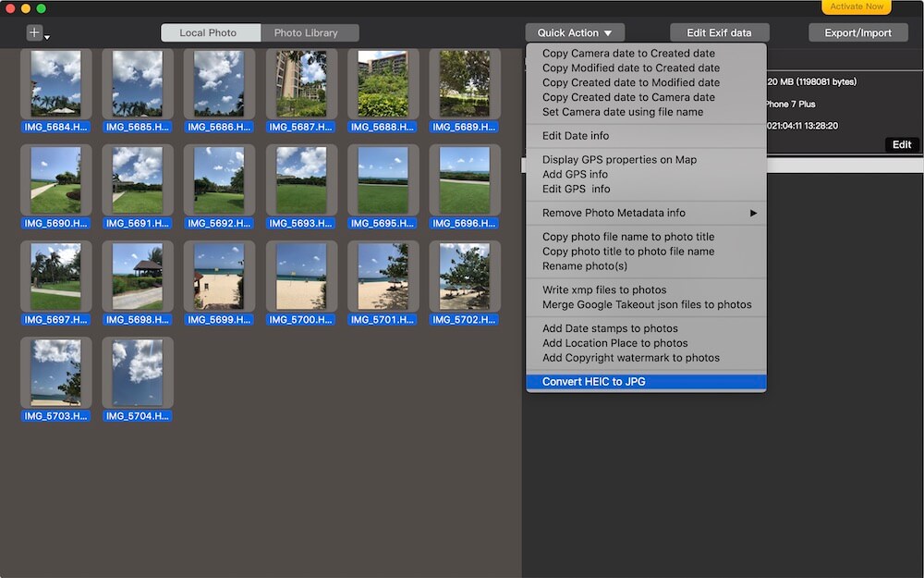Image resolution: width=924 pixels, height=578 pixels.
Task: Open the Export/Import panel
Action: point(857,31)
